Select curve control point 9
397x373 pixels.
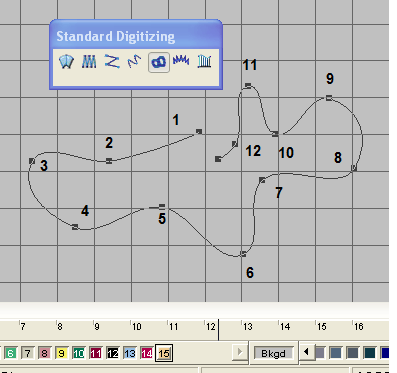point(329,98)
